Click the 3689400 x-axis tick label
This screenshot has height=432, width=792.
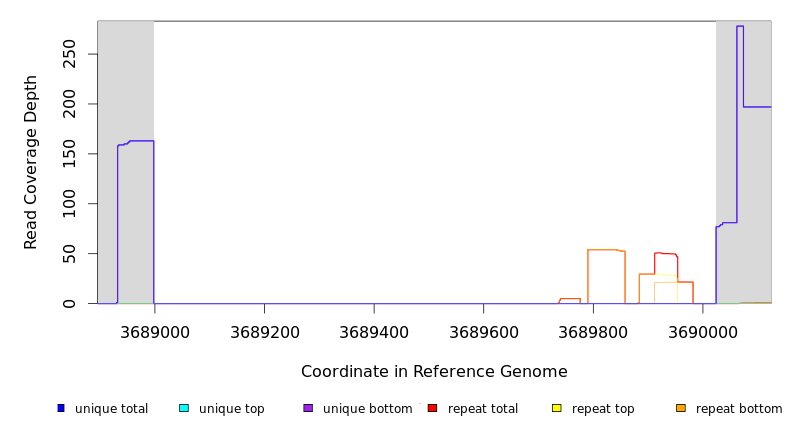tap(374, 329)
